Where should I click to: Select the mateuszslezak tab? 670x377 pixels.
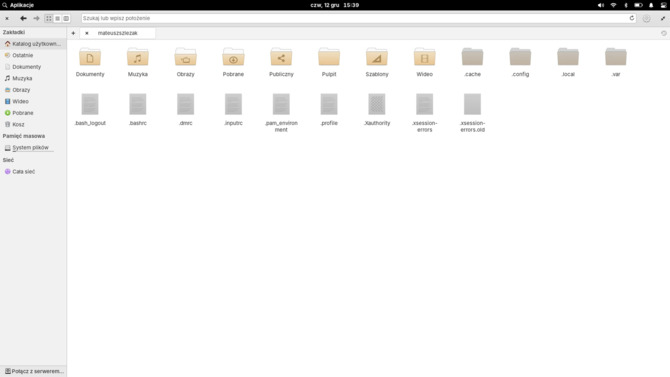118,33
